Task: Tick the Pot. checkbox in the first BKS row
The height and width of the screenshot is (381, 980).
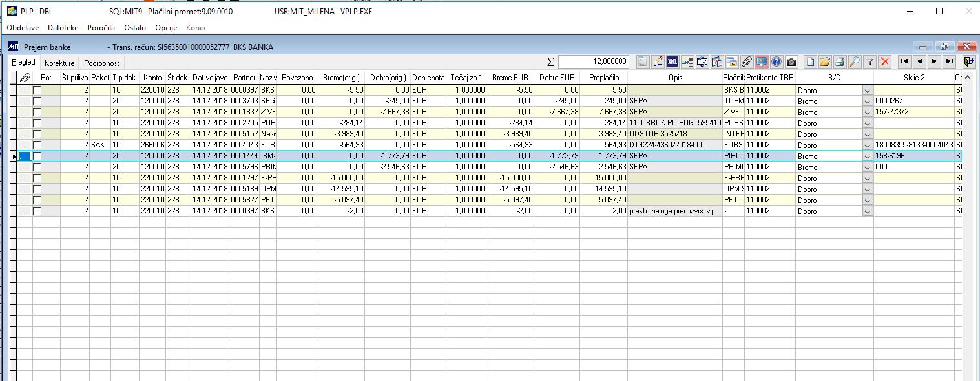Action: (x=37, y=90)
